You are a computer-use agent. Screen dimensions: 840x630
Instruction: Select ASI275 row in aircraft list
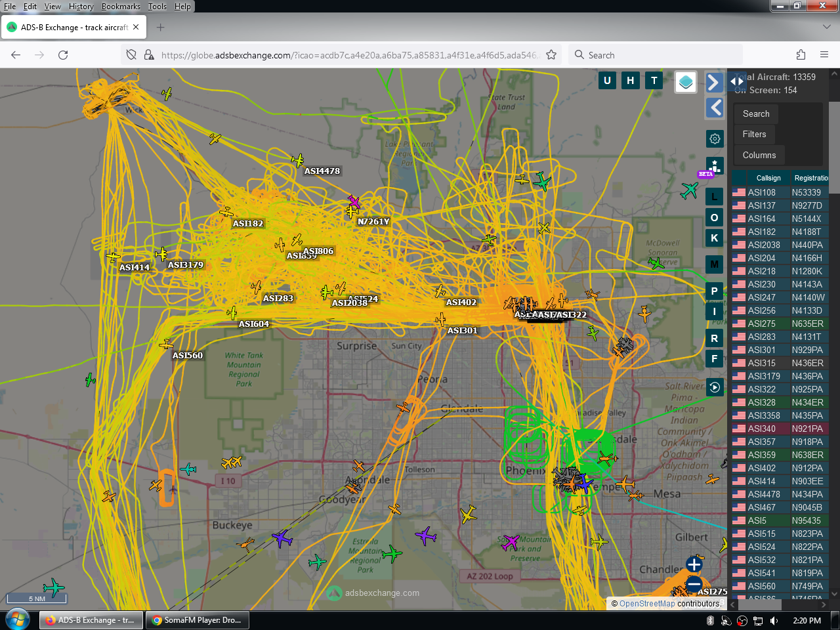click(x=780, y=324)
